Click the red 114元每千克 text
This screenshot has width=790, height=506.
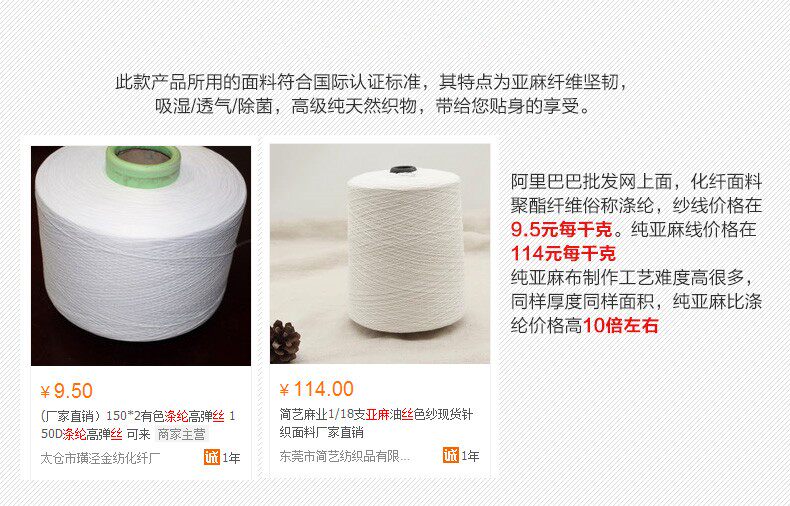563,253
